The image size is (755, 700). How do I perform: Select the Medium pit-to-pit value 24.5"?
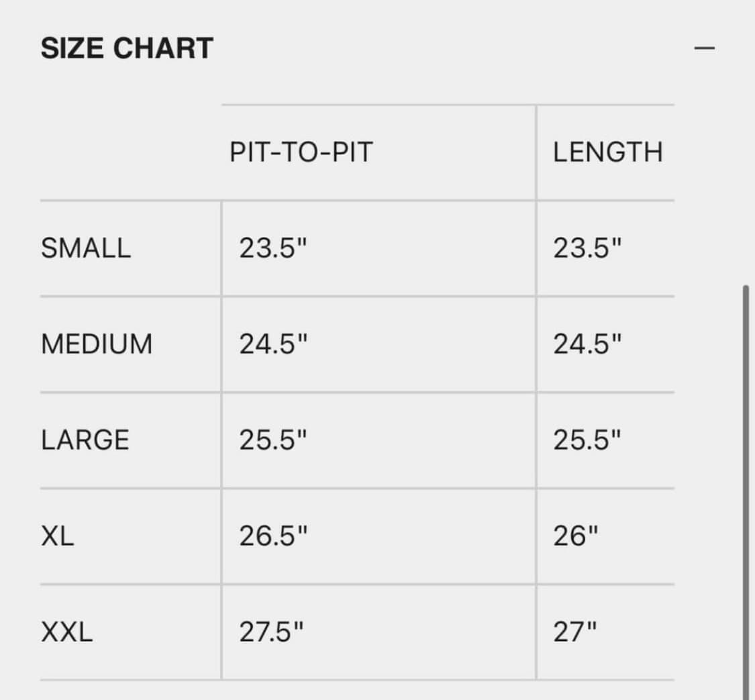[x=272, y=344]
